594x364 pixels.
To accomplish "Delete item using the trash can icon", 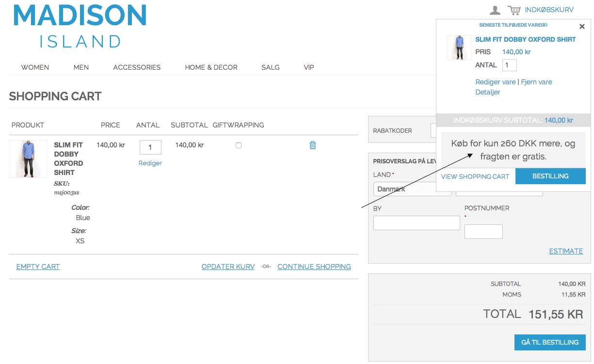I will 313,145.
